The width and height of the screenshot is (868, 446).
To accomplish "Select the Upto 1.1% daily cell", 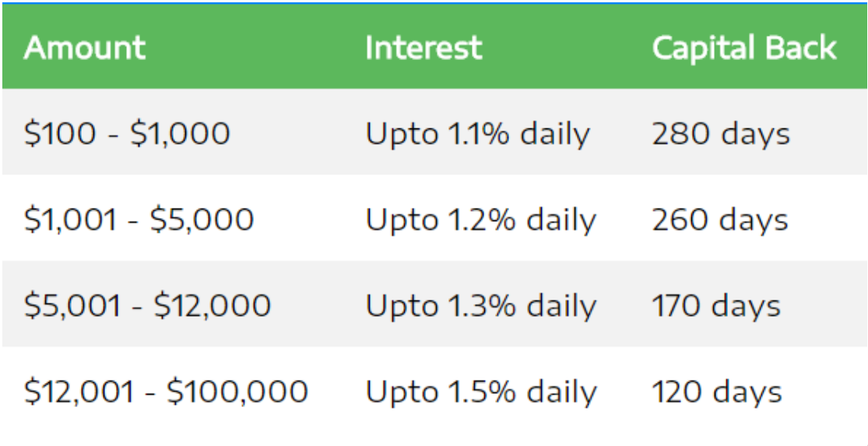I will (477, 134).
